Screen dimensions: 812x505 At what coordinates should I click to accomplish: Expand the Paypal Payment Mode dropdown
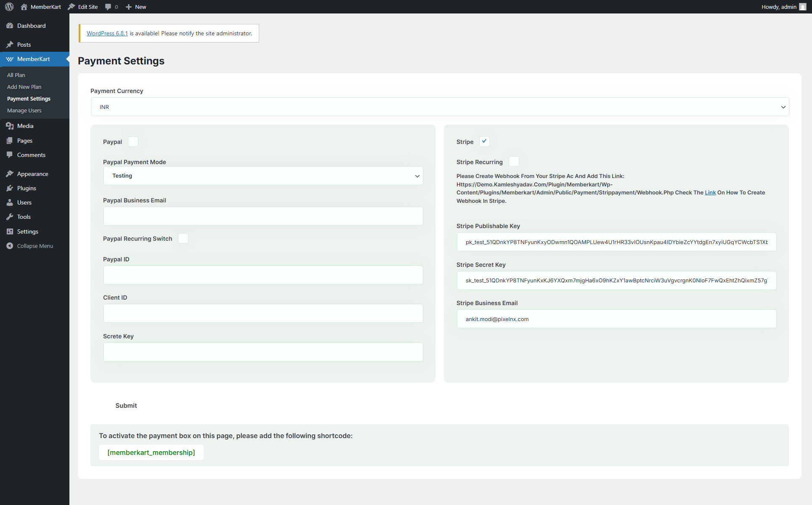263,176
